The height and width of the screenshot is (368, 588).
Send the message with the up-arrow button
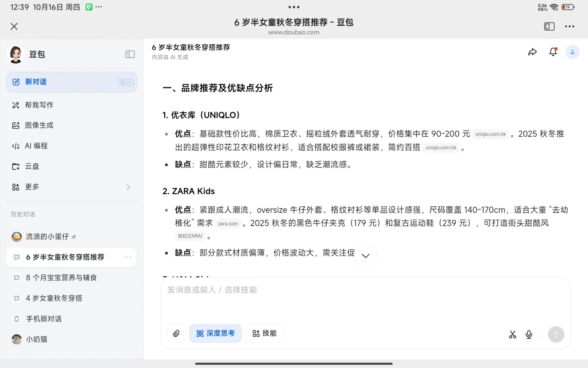[556, 335]
